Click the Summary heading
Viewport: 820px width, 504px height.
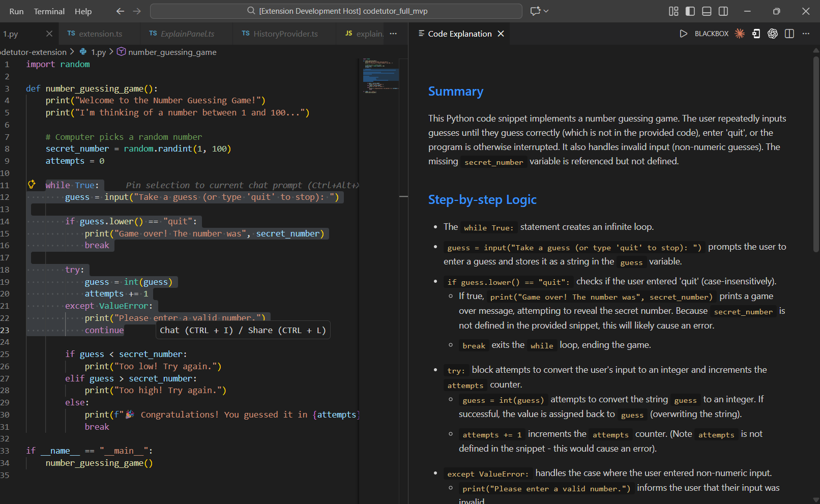click(x=455, y=91)
